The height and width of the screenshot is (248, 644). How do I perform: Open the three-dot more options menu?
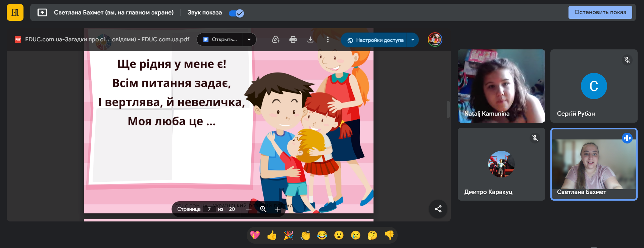point(328,40)
